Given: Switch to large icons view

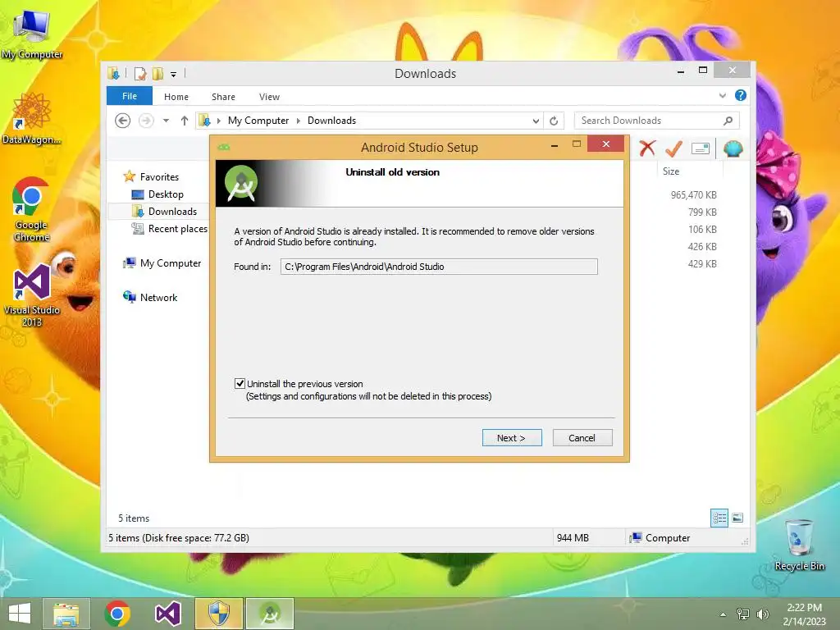Looking at the screenshot, I should [x=737, y=518].
